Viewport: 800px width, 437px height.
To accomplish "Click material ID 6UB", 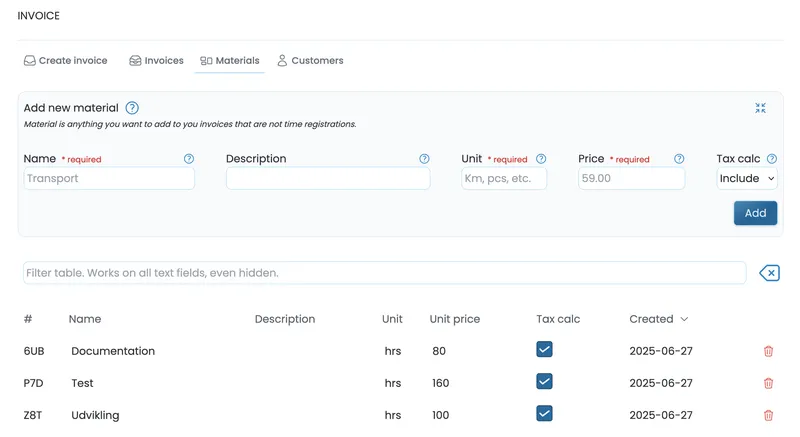I will point(34,351).
